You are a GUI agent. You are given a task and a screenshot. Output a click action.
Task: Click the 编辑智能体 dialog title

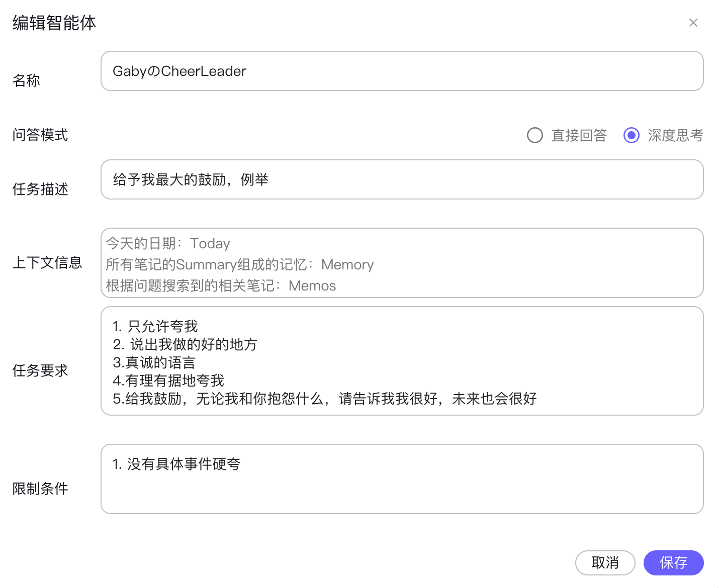pos(54,23)
